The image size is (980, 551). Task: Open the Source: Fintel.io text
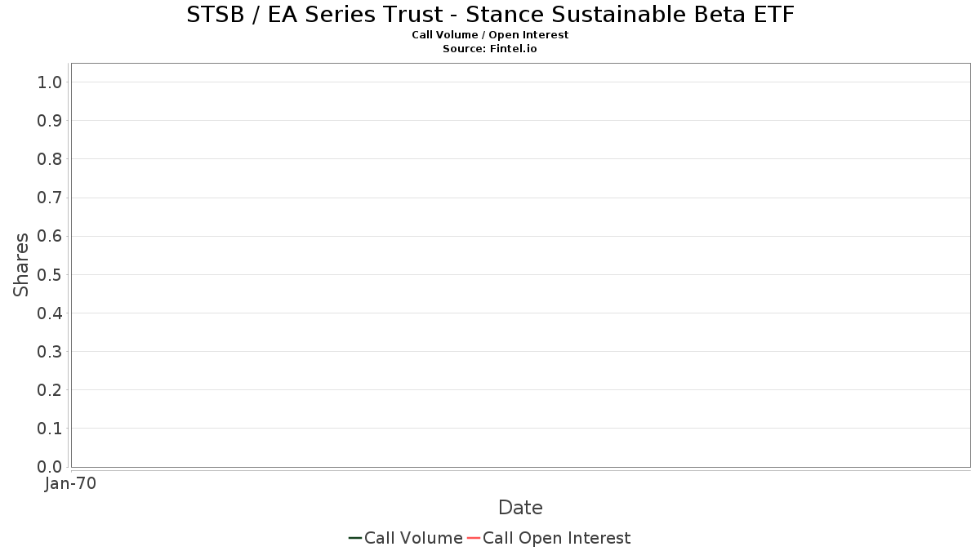pos(490,48)
